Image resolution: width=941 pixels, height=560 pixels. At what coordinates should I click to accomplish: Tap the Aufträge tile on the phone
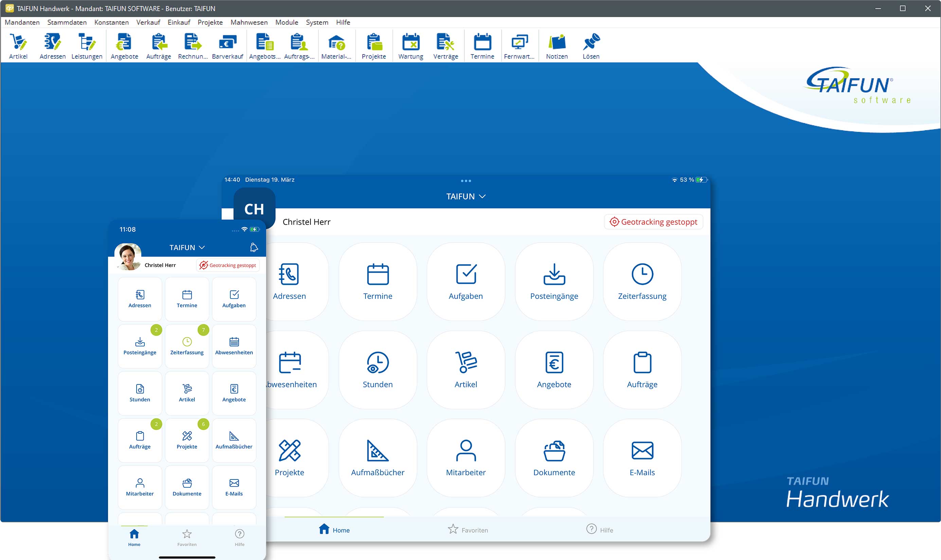pyautogui.click(x=140, y=440)
